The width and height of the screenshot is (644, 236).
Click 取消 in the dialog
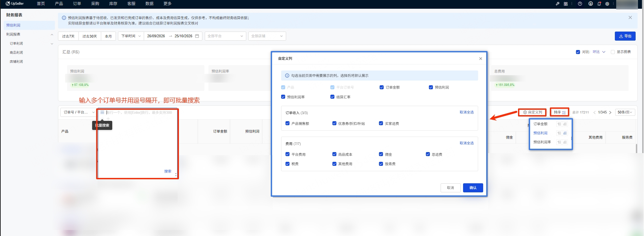tap(451, 188)
